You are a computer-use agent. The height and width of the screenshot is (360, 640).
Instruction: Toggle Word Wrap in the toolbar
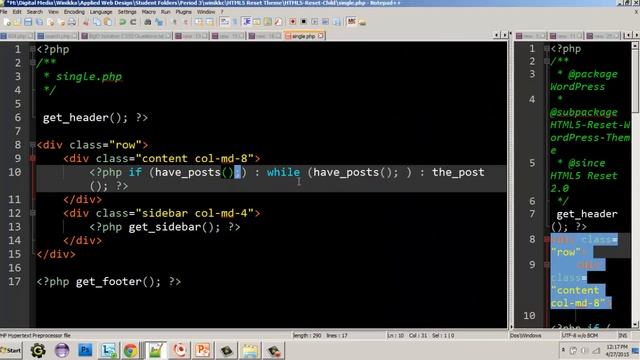coord(224,22)
